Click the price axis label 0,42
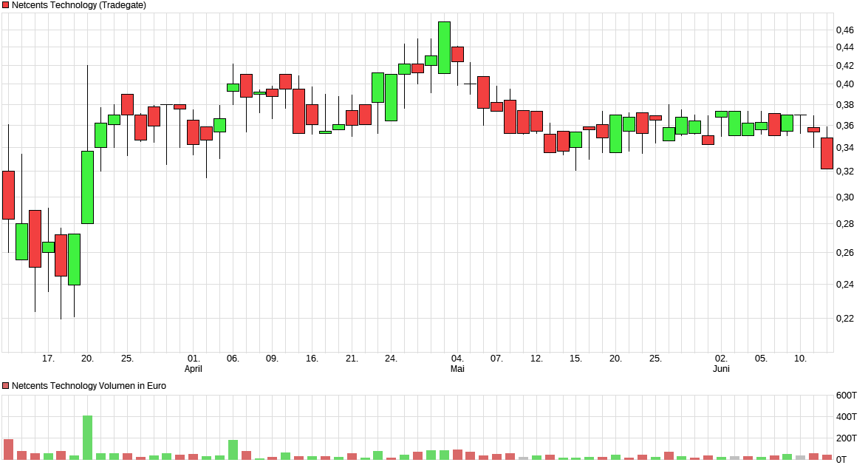868x468 pixels. (x=845, y=65)
